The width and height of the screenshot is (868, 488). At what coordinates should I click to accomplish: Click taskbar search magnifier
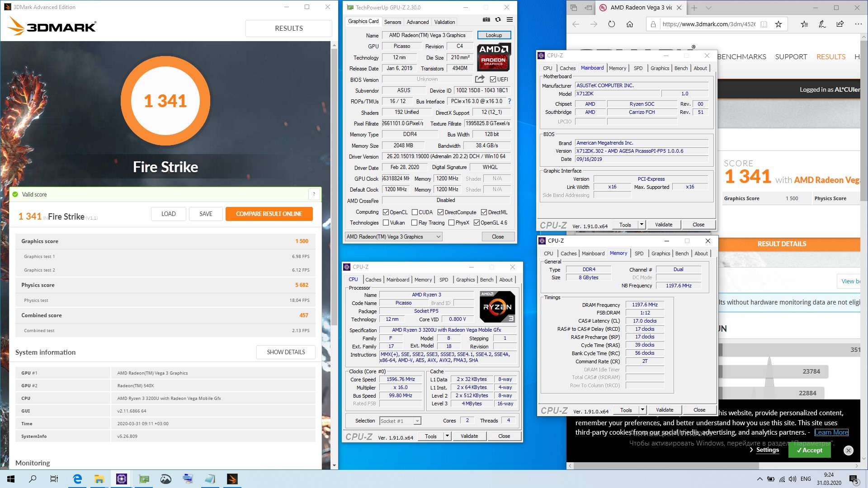tap(33, 479)
